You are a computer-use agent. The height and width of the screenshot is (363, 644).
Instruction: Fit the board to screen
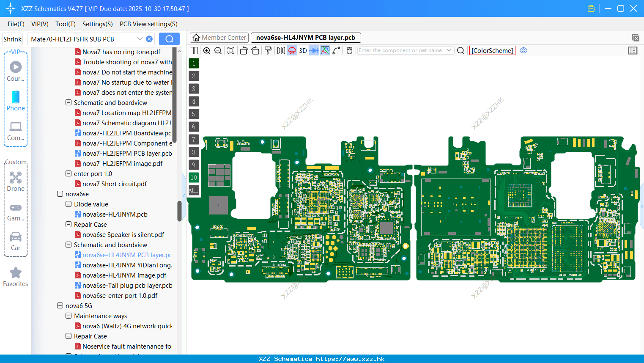click(231, 50)
